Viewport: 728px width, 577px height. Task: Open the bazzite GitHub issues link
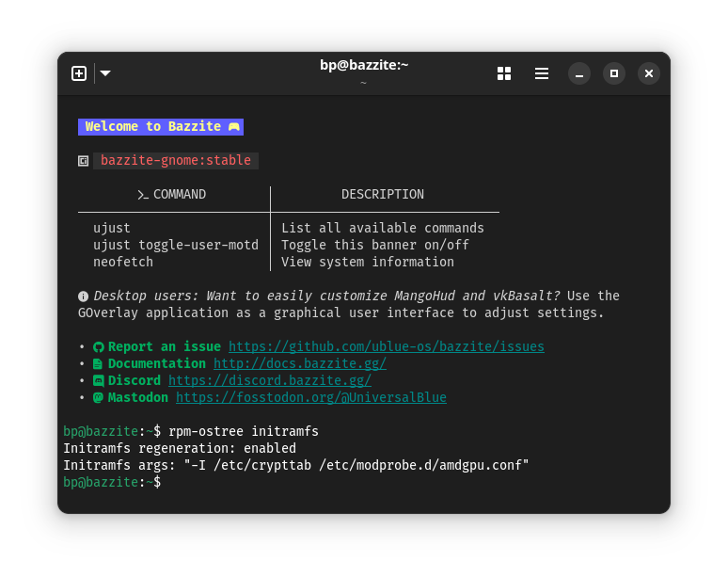(386, 346)
